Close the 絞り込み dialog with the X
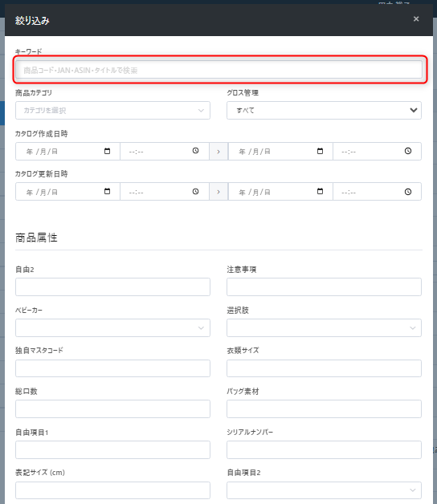Image resolution: width=437 pixels, height=504 pixels. (416, 19)
